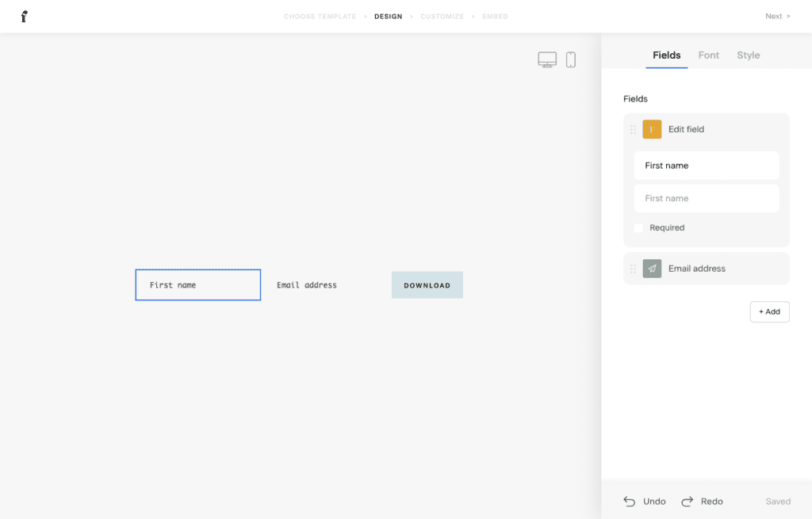Viewport: 812px width, 519px height.
Task: Click the drag handle beside Email address
Action: coord(633,269)
